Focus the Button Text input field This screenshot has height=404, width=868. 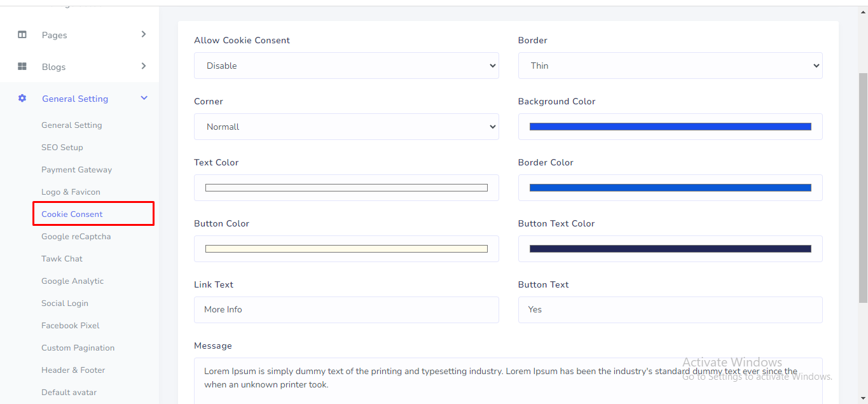tap(670, 310)
